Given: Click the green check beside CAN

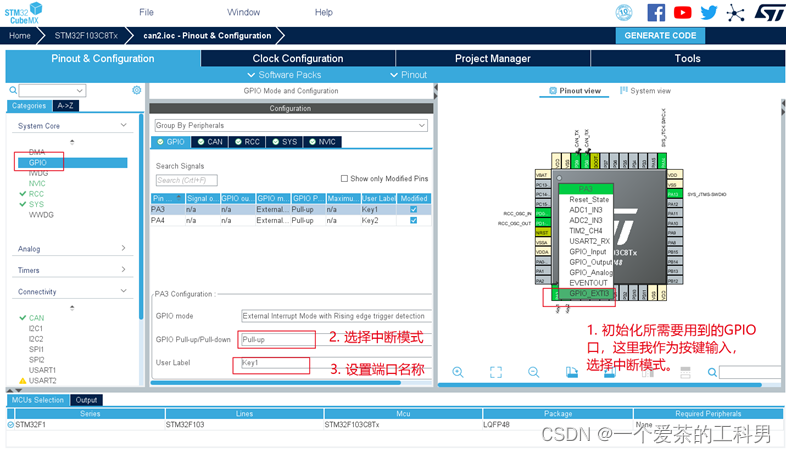Looking at the screenshot, I should tap(23, 318).
